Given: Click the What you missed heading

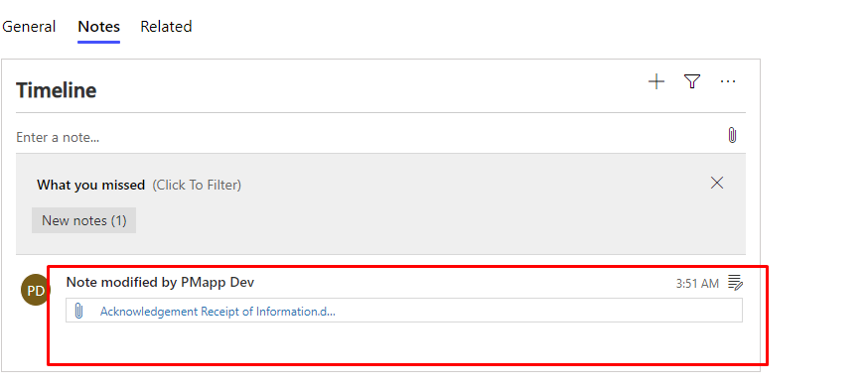Looking at the screenshot, I should [90, 185].
